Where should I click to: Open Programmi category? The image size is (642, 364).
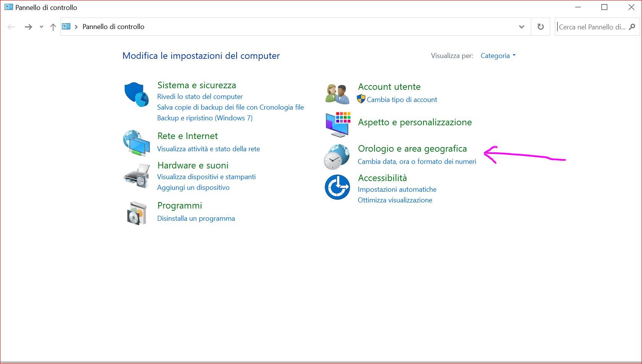click(180, 205)
